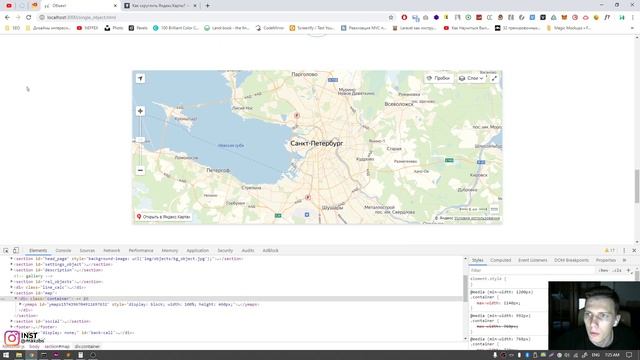The image size is (640, 360).
Task: Open the DevTools three-dot menu
Action: [x=624, y=250]
